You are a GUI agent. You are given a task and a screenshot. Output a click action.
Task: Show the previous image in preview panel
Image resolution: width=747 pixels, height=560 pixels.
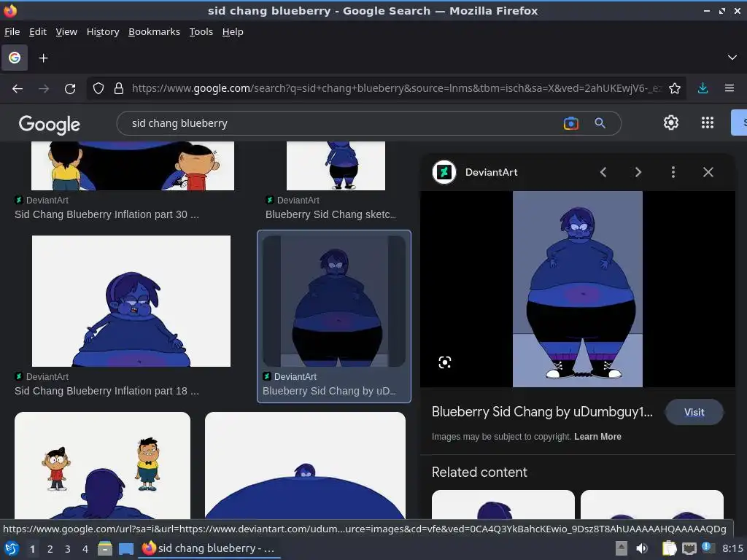pyautogui.click(x=603, y=172)
